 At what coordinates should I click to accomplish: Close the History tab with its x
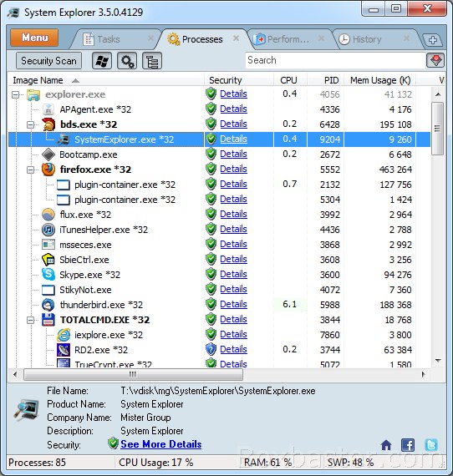[x=406, y=38]
